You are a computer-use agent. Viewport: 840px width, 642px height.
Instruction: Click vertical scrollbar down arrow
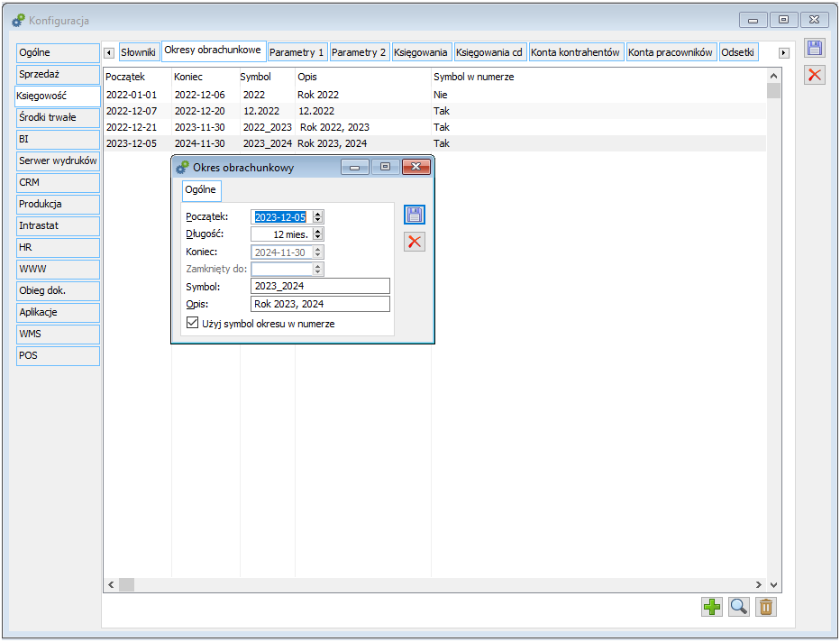(773, 584)
